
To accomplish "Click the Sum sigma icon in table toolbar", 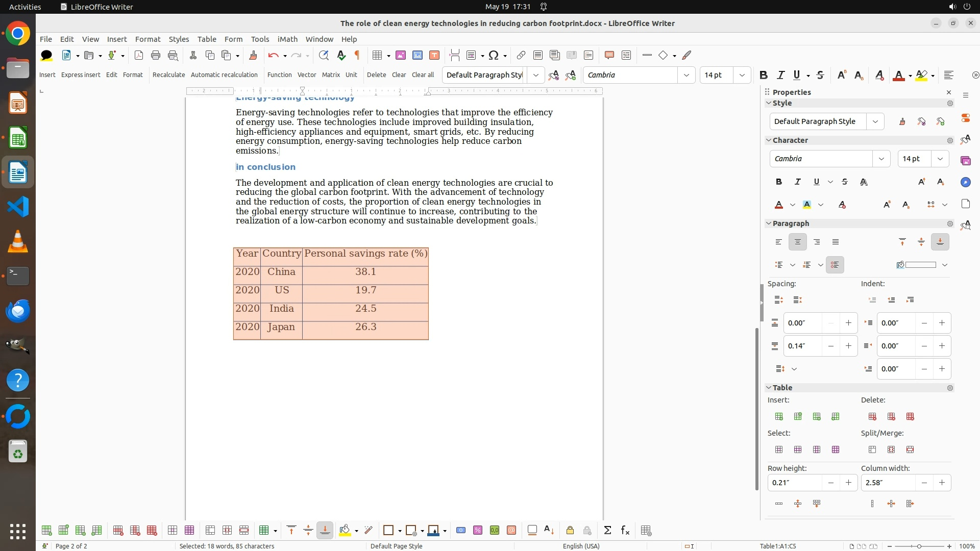I will (607, 531).
